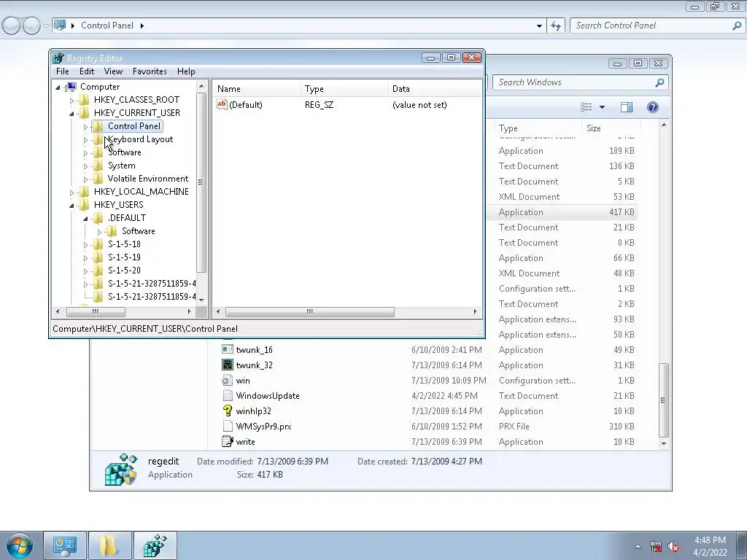Select the S-1-5-19 folder icon
The width and height of the screenshot is (747, 560).
click(98, 257)
